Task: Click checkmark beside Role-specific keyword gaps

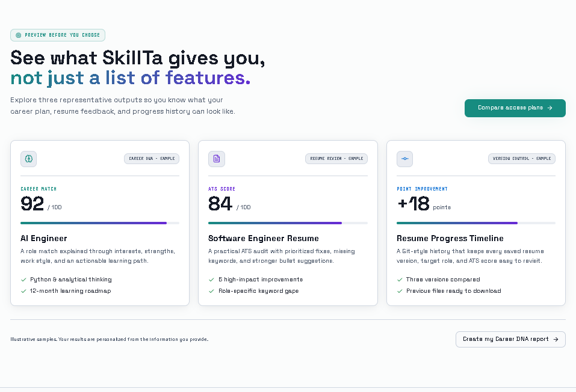Action: [211, 291]
